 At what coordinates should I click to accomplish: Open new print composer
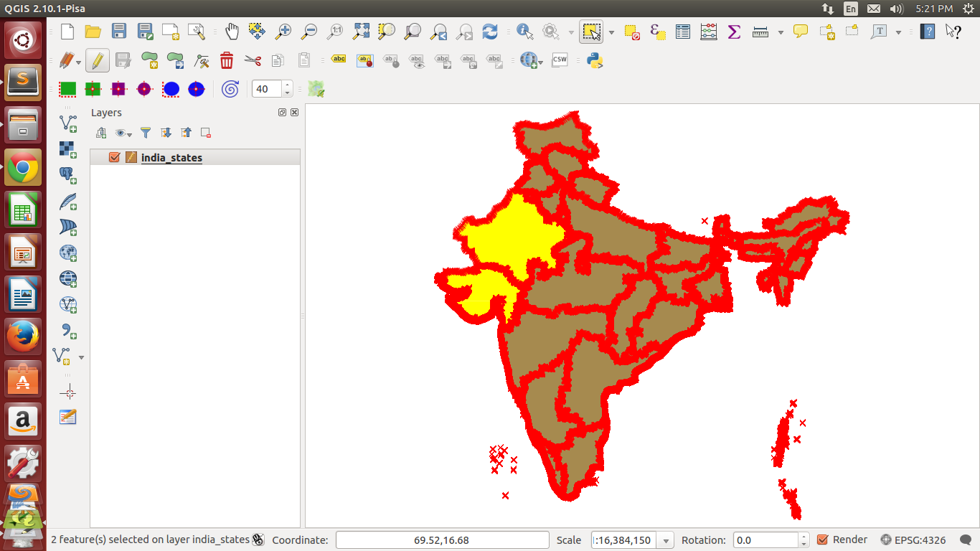[x=171, y=32]
